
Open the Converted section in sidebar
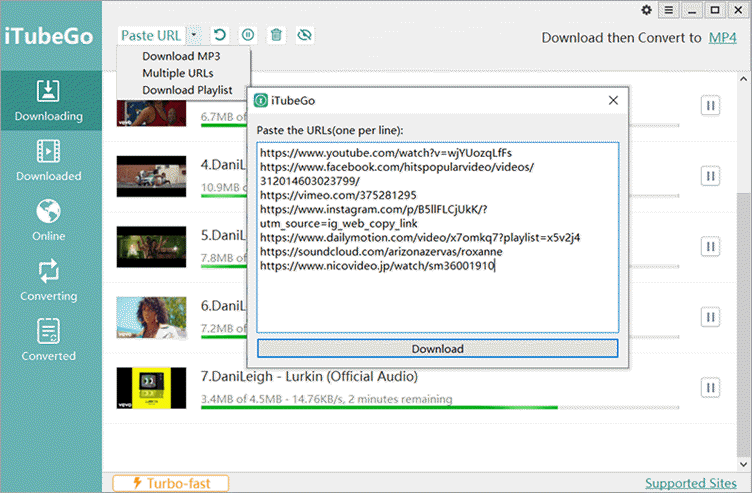[x=48, y=340]
